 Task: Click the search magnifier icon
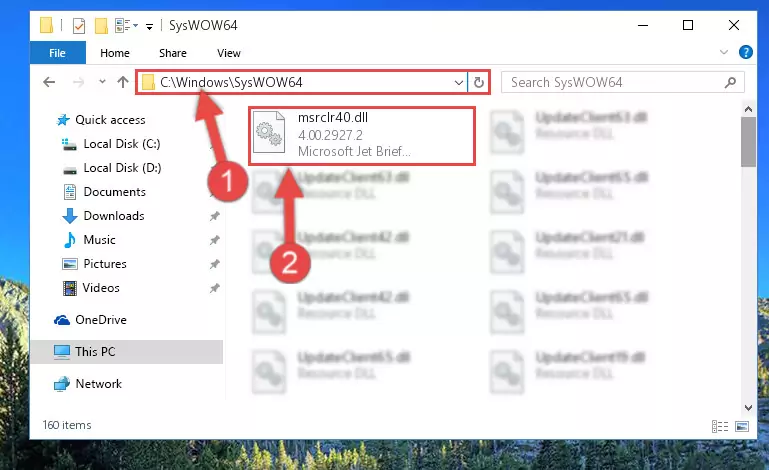pyautogui.click(x=730, y=82)
